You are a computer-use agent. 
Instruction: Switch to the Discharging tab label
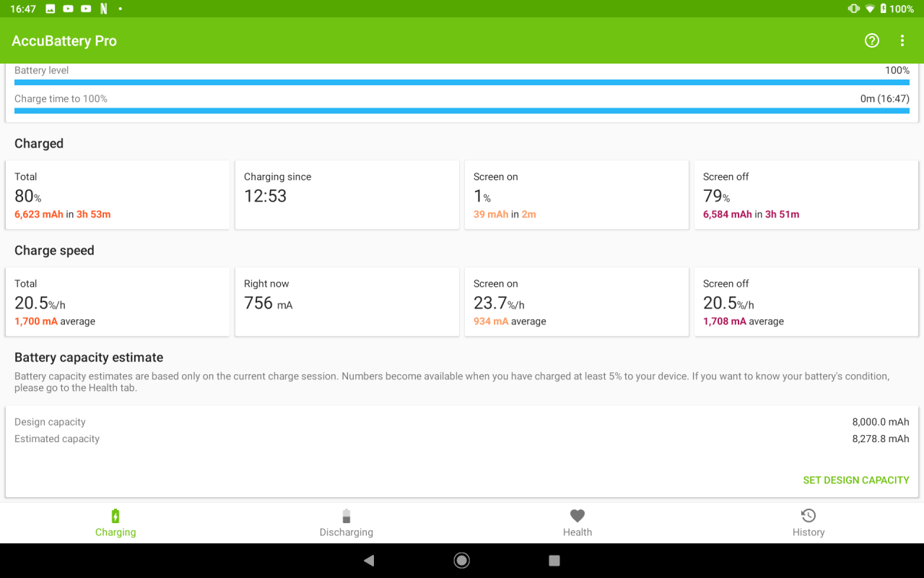click(x=346, y=532)
